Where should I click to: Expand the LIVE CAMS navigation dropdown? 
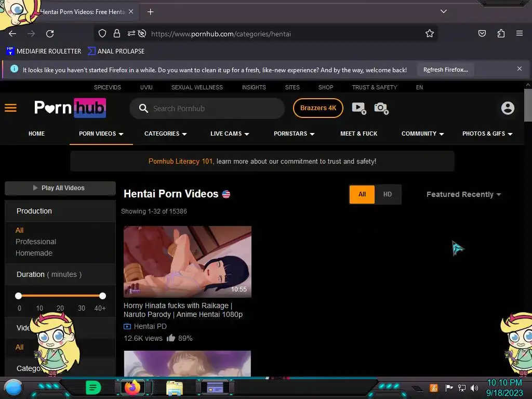coord(230,134)
